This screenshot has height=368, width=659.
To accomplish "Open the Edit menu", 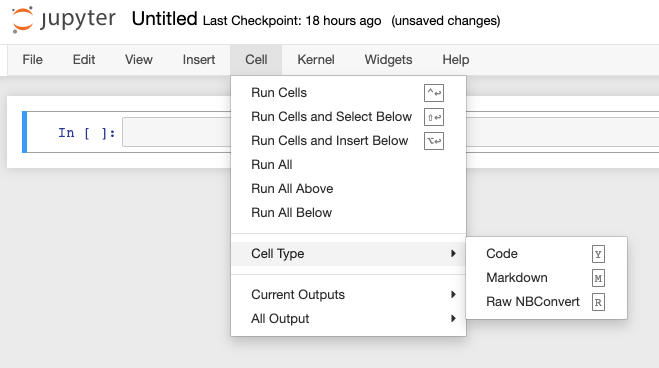I will (x=84, y=60).
